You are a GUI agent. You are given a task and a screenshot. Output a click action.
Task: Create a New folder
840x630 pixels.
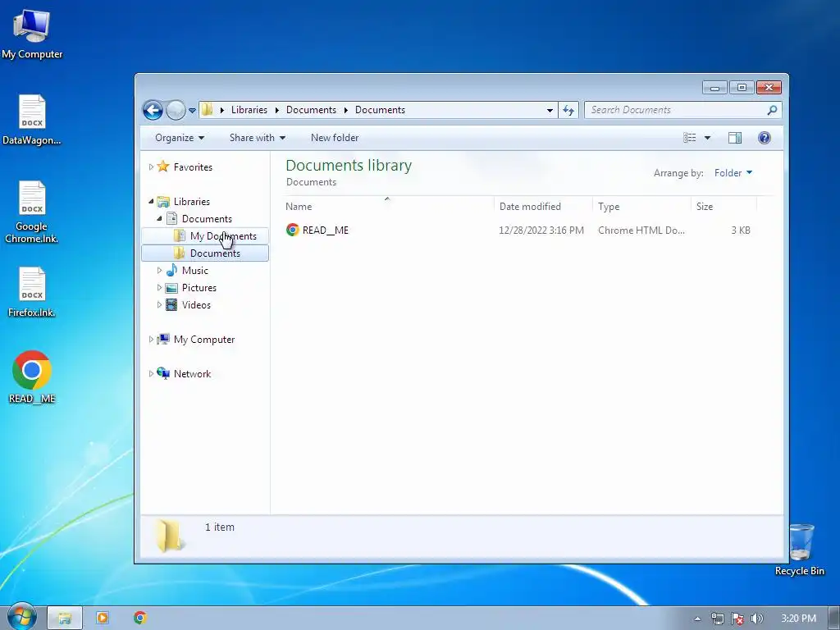[x=335, y=138]
